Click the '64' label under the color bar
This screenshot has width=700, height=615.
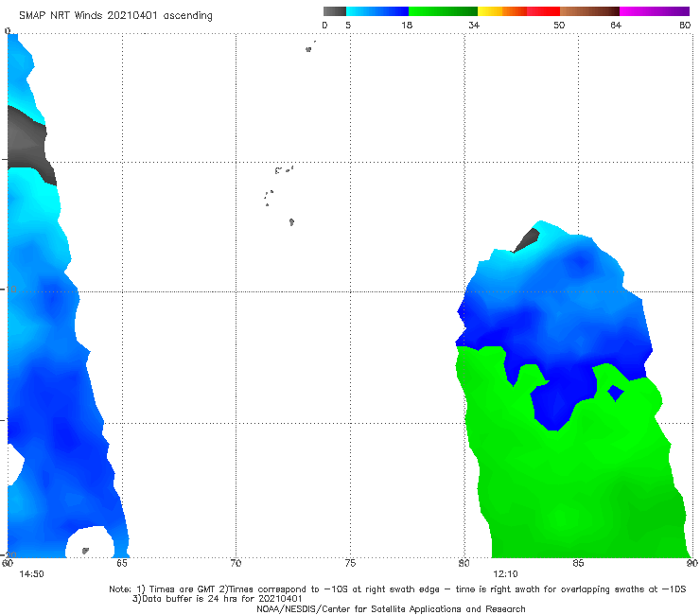(616, 25)
